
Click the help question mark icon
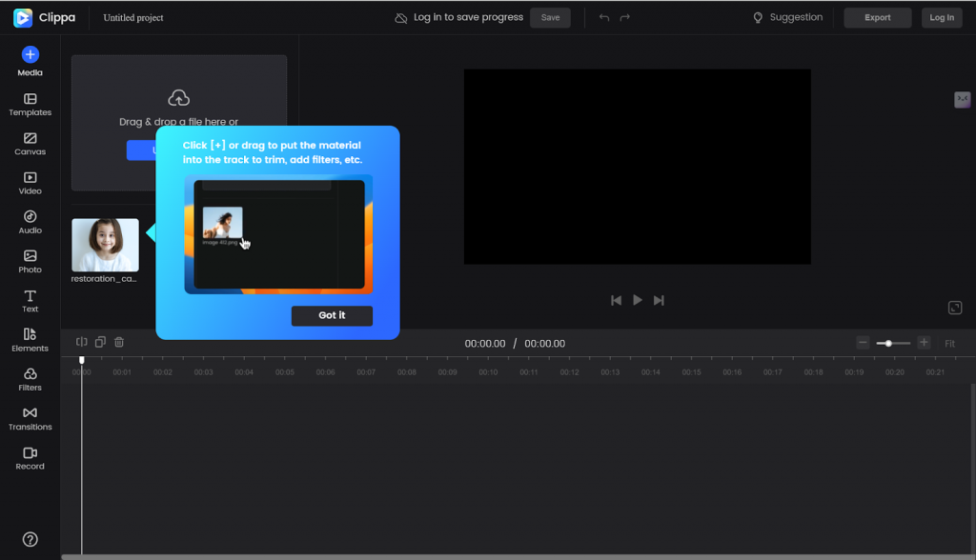(x=30, y=539)
